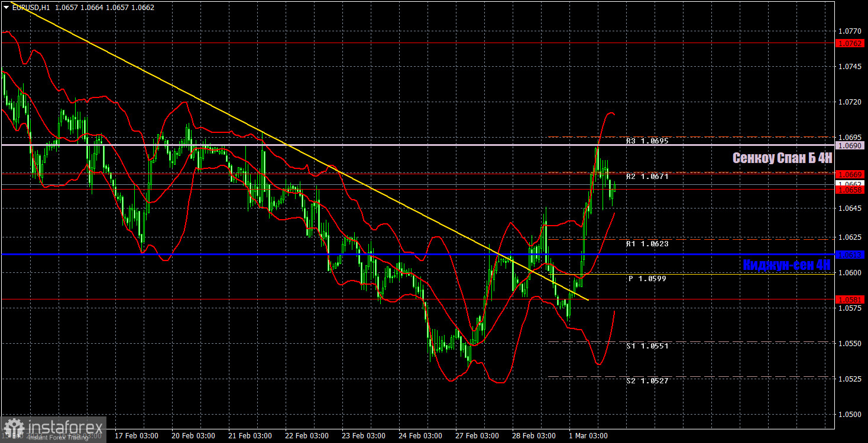Click the 1.0550 price axis value
This screenshot has height=443, width=868.
pos(850,343)
